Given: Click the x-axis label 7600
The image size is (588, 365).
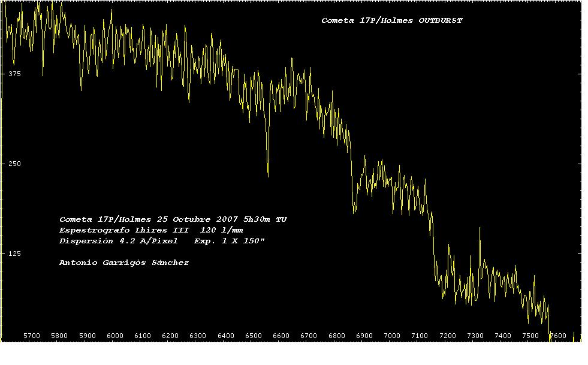Looking at the screenshot, I should coord(558,336).
